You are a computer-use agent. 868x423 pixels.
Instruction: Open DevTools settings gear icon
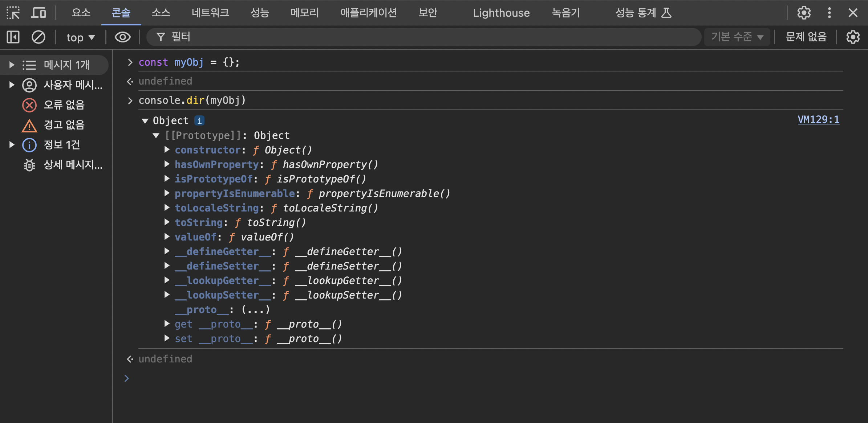pyautogui.click(x=804, y=13)
